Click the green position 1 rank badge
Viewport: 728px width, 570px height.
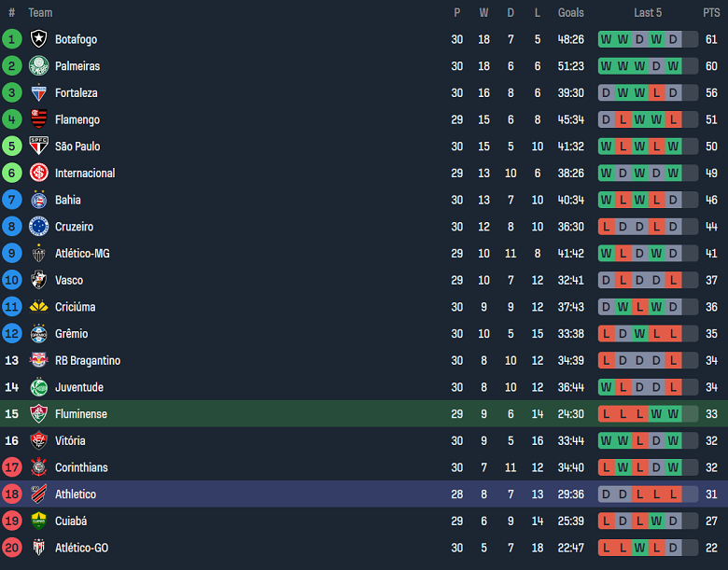12,39
